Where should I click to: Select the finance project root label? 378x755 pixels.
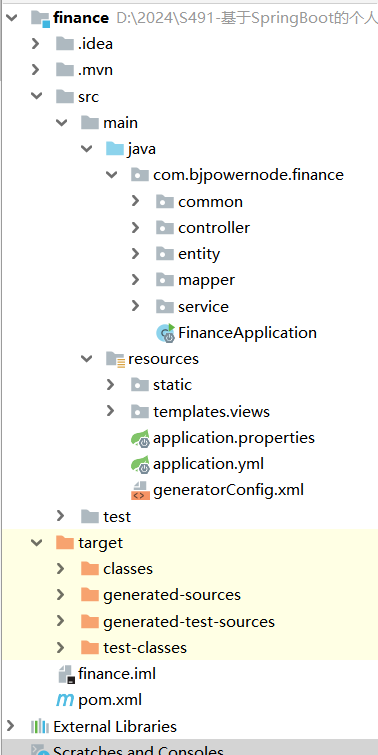point(81,18)
